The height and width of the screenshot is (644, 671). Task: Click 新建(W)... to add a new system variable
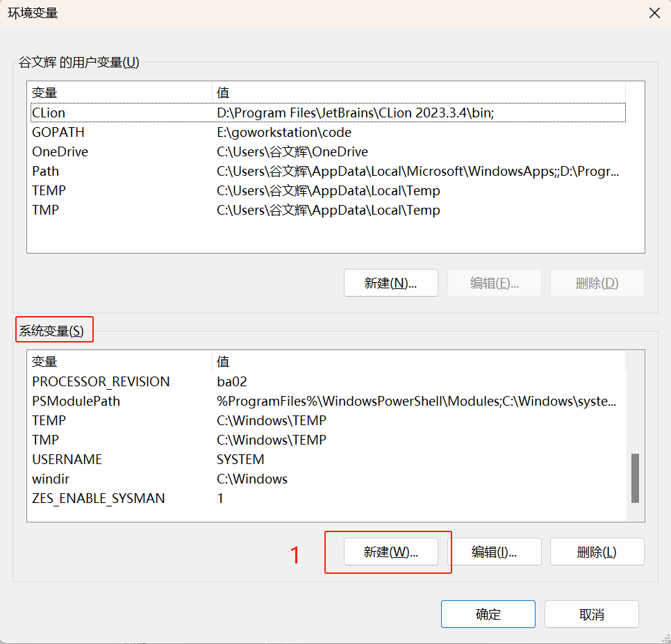(390, 552)
